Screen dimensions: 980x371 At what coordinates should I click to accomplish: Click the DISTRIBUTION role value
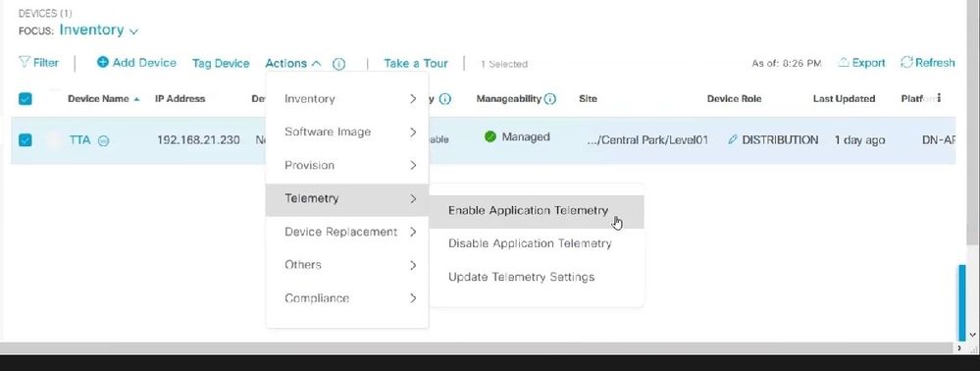pos(779,140)
